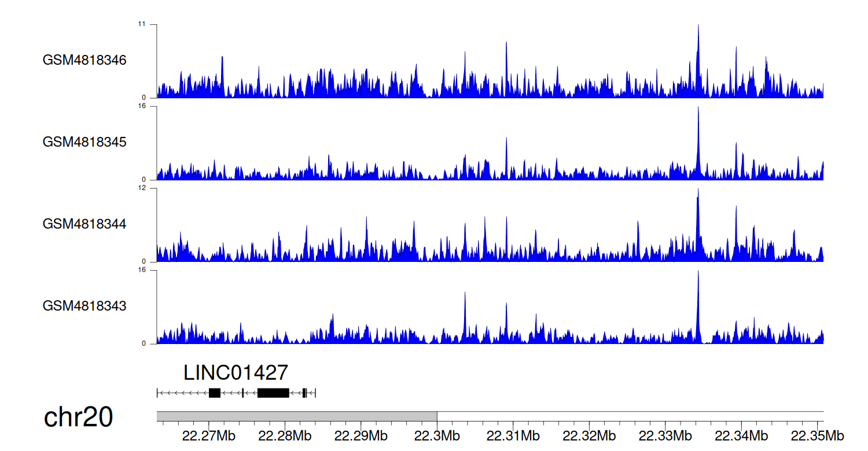Click the GSM4818344 track name
Screen dimensions: 868x451
(x=84, y=224)
